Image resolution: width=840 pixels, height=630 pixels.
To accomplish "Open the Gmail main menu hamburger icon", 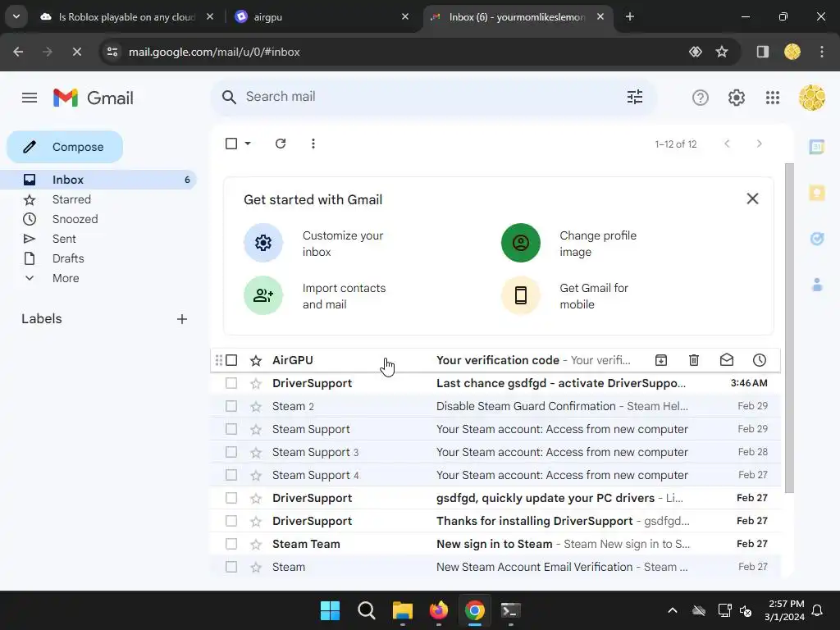I will pos(30,98).
